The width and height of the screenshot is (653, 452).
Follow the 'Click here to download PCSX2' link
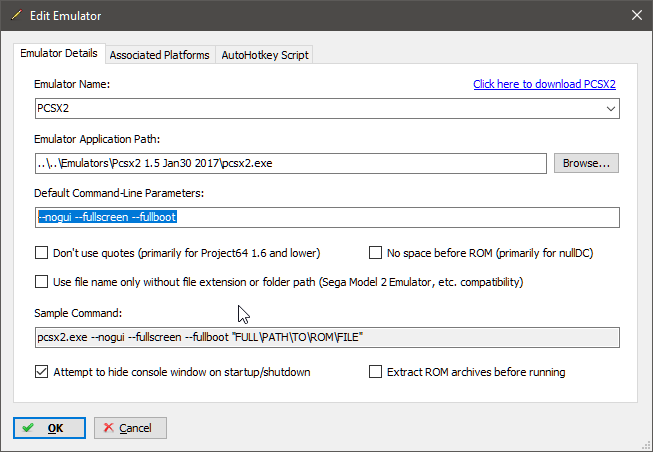click(544, 84)
